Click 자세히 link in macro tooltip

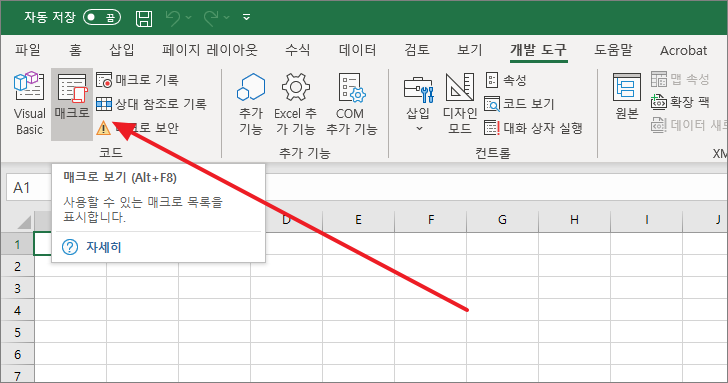[104, 247]
